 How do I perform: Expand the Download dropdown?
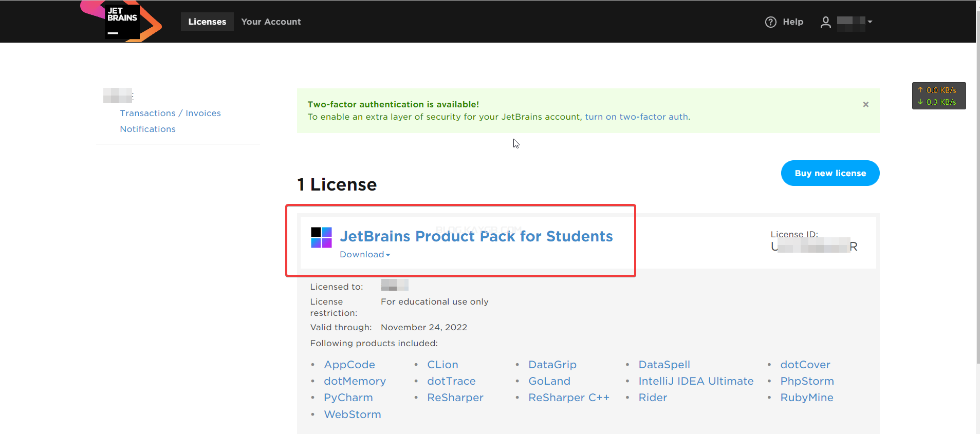(x=365, y=254)
